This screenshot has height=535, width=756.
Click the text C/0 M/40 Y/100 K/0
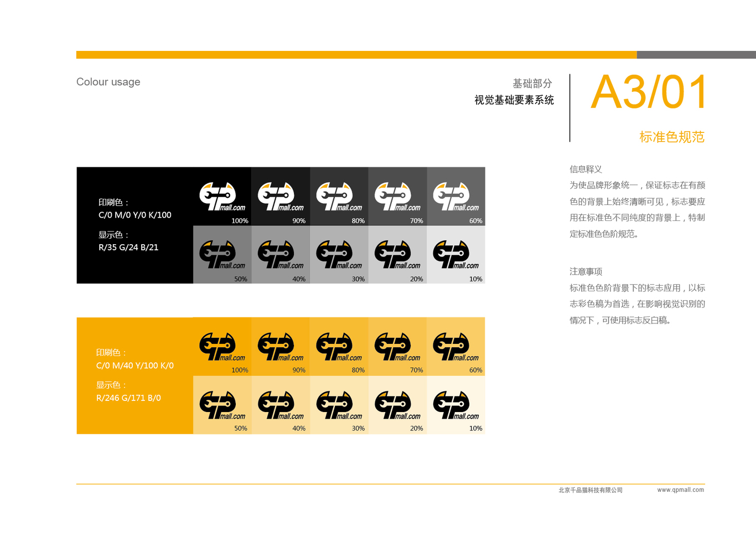135,366
